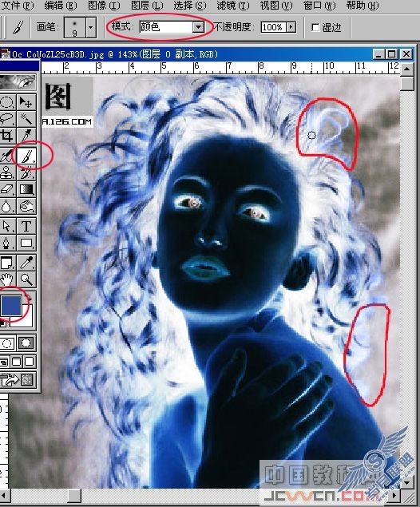Select the Clone Stamp tool

point(6,172)
